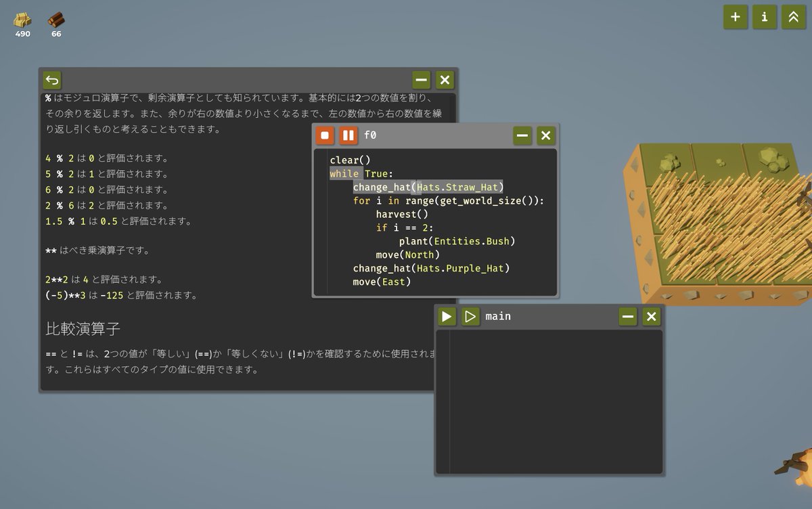Click the wood logs resource icon

pyautogui.click(x=56, y=20)
